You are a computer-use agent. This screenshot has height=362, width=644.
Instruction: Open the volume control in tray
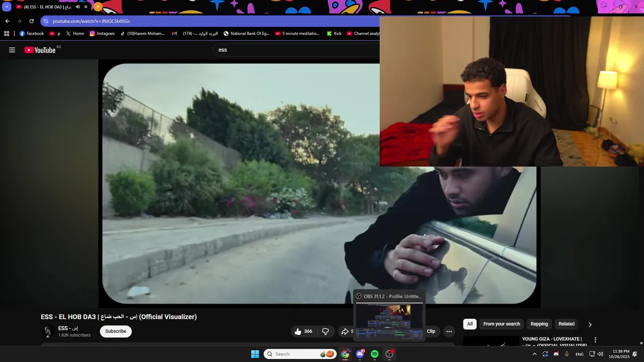tap(600, 354)
